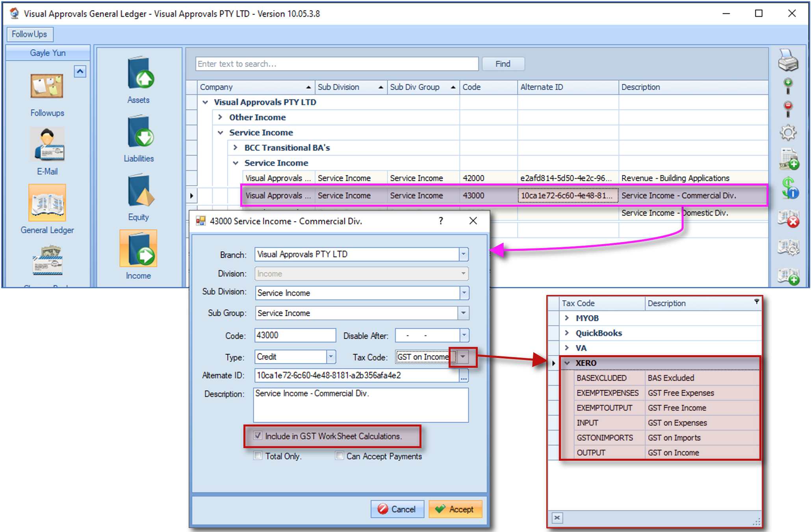811x532 pixels.
Task: Click the green plus pin icon
Action: point(788,85)
